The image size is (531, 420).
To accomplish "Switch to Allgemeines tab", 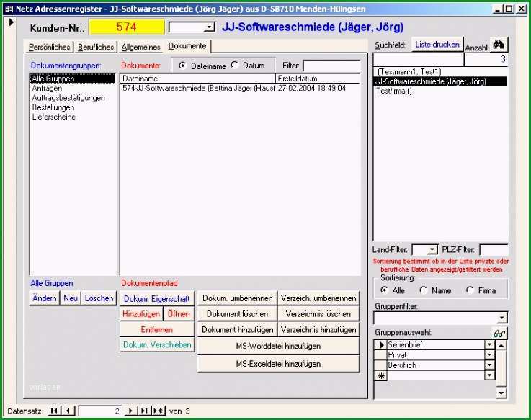I will click(x=140, y=47).
